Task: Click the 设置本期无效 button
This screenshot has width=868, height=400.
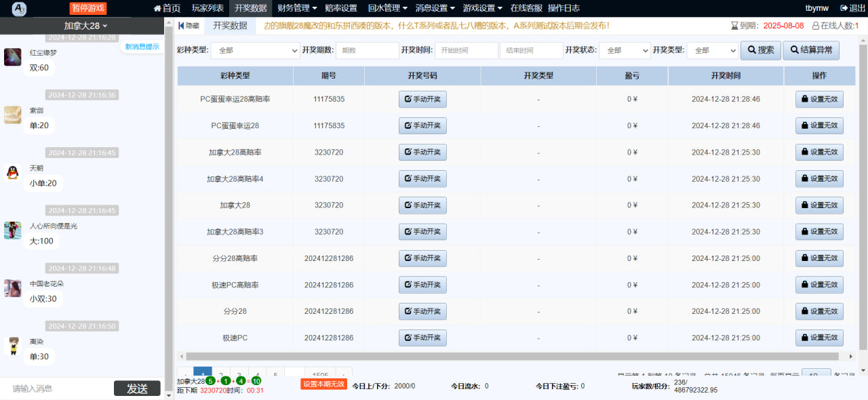Action: 323,384
